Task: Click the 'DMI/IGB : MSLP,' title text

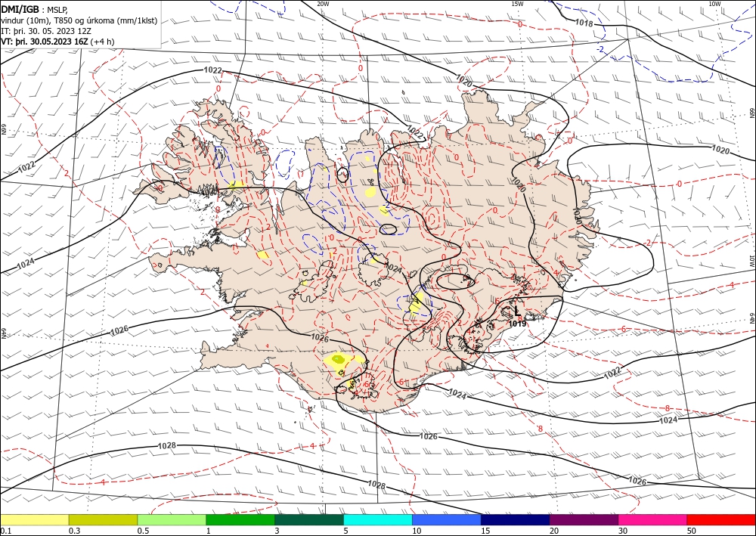Action: tap(35, 10)
